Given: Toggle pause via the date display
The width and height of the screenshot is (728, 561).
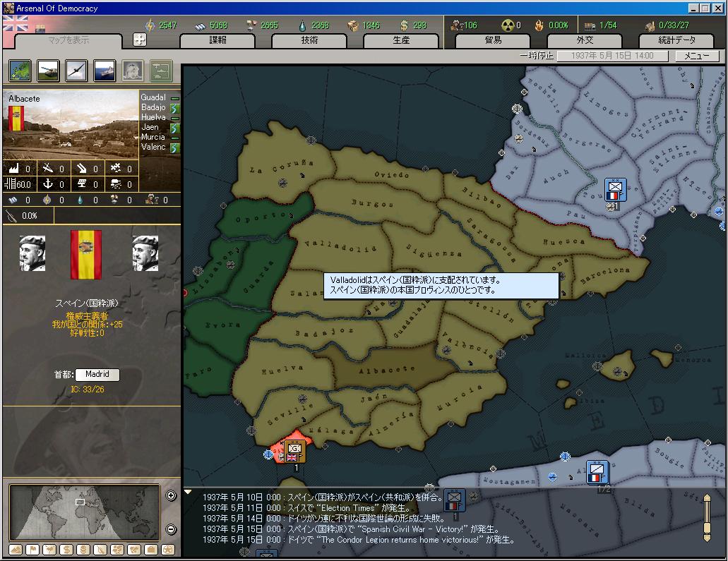Looking at the screenshot, I should 612,56.
